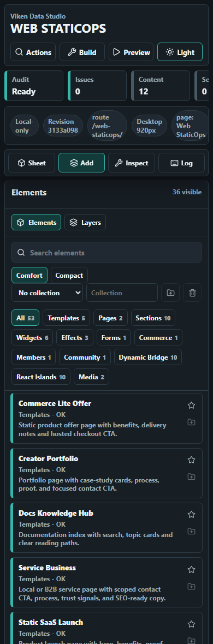Viewport: 213px width, 644px height.
Task: Star the Commerce Lite Offer template
Action: [x=191, y=406]
